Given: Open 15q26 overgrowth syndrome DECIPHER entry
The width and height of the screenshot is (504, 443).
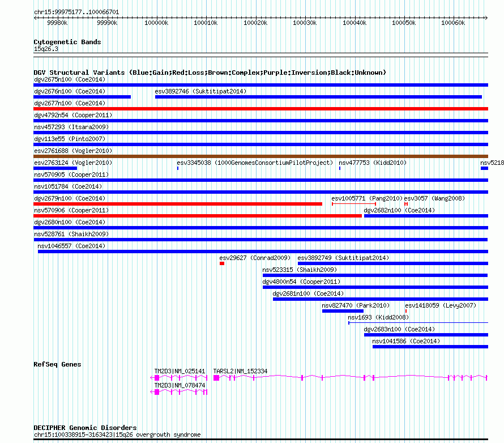Looking at the screenshot, I should click(117, 435).
